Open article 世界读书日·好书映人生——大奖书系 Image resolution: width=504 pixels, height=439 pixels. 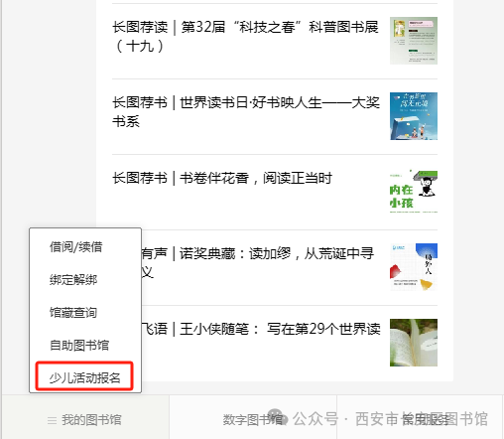(246, 112)
